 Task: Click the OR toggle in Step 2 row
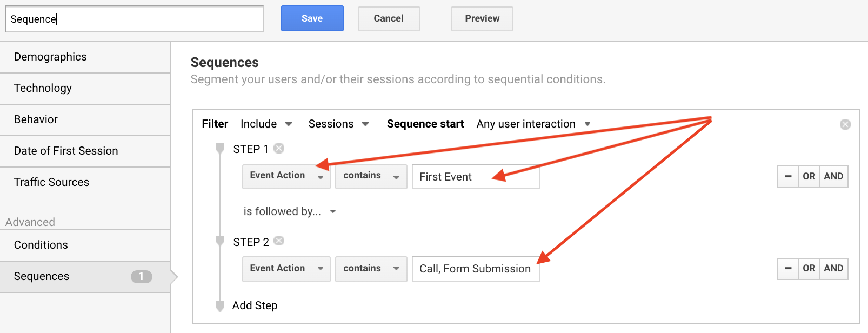[809, 269]
